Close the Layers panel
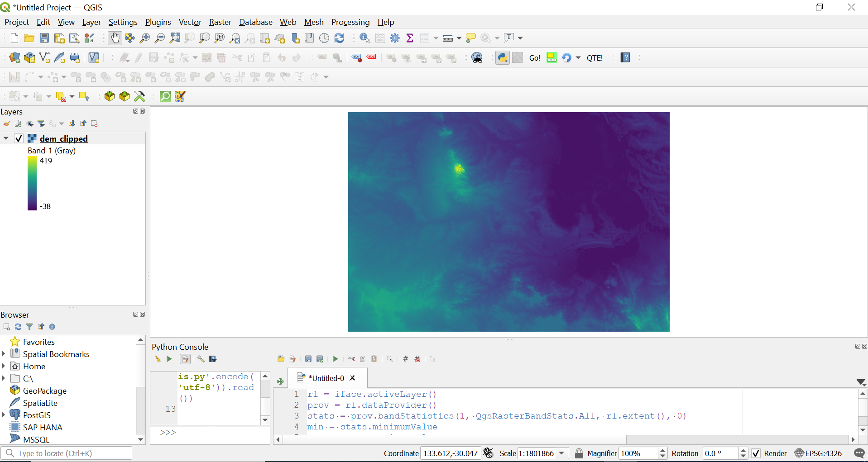This screenshot has height=462, width=868. tap(143, 111)
